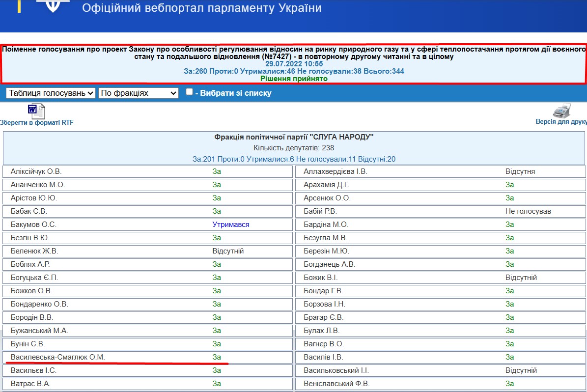Open the 'По фракціях' dropdown
Viewport: 587px width, 392px height.
coord(139,93)
